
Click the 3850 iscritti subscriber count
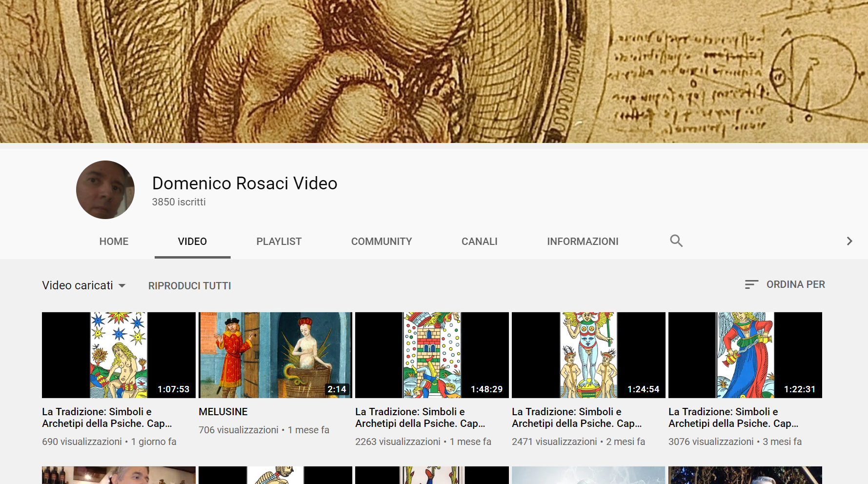(x=179, y=202)
